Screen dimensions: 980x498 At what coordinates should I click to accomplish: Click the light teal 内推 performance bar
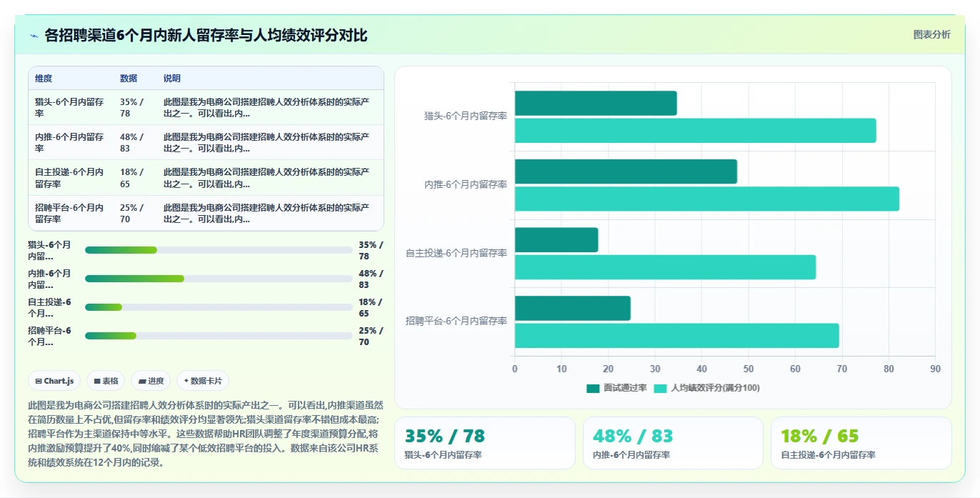pos(707,199)
